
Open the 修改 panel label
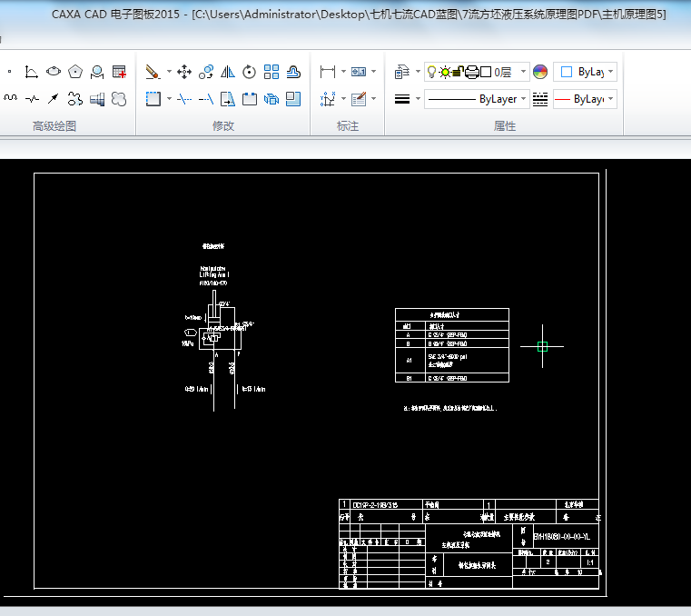click(223, 126)
